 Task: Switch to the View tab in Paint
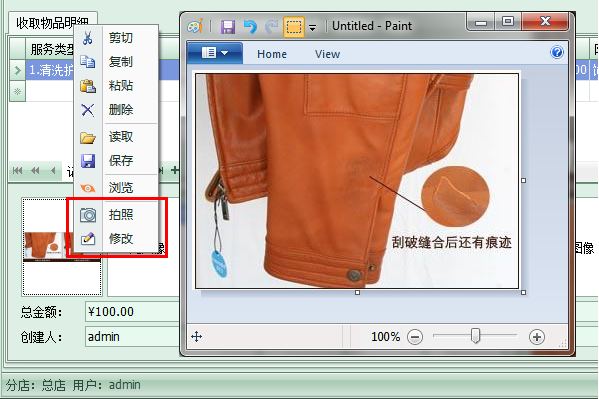[327, 54]
